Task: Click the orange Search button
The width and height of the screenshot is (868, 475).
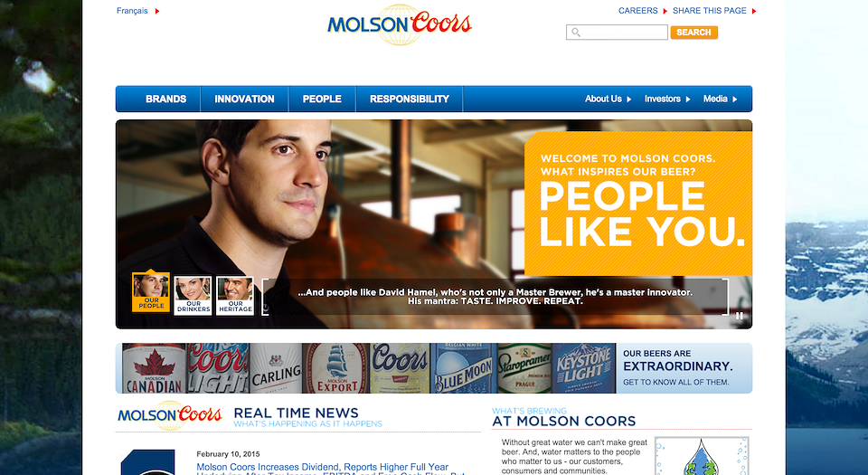Action: pyautogui.click(x=694, y=33)
